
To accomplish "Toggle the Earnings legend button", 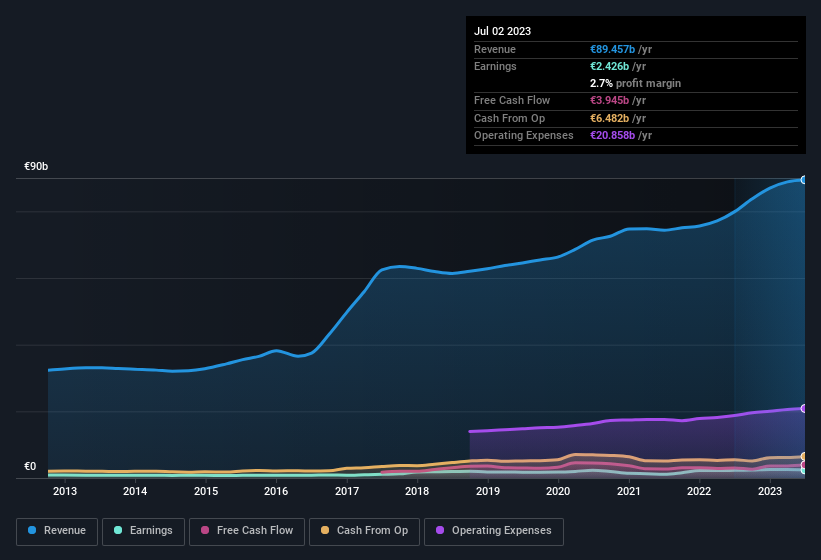I will [x=143, y=531].
